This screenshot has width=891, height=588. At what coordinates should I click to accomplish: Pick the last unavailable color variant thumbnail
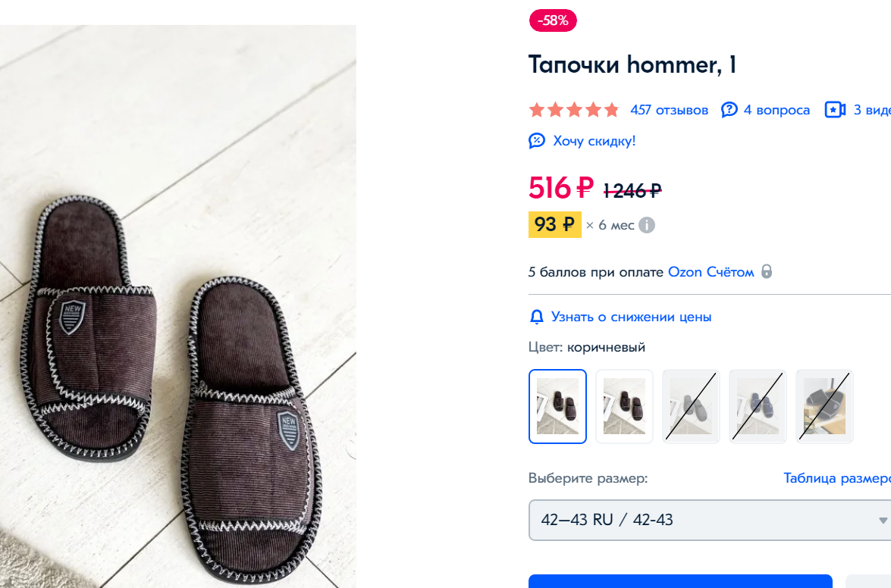pyautogui.click(x=824, y=406)
